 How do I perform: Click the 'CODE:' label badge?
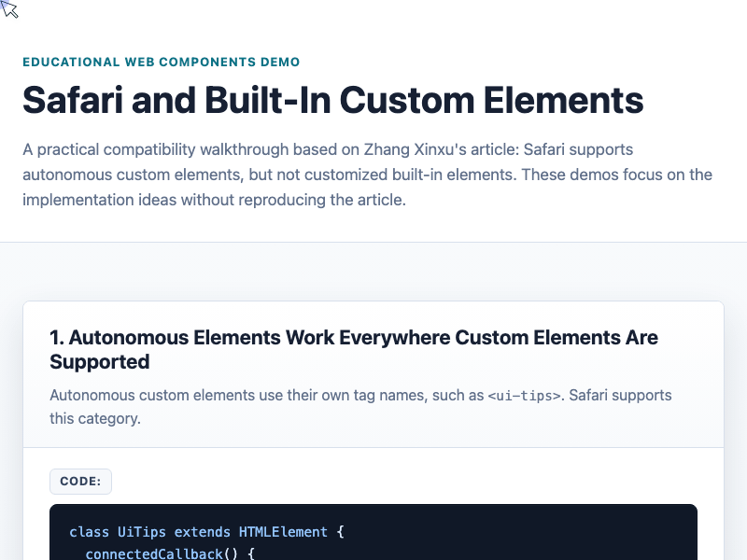(x=80, y=482)
